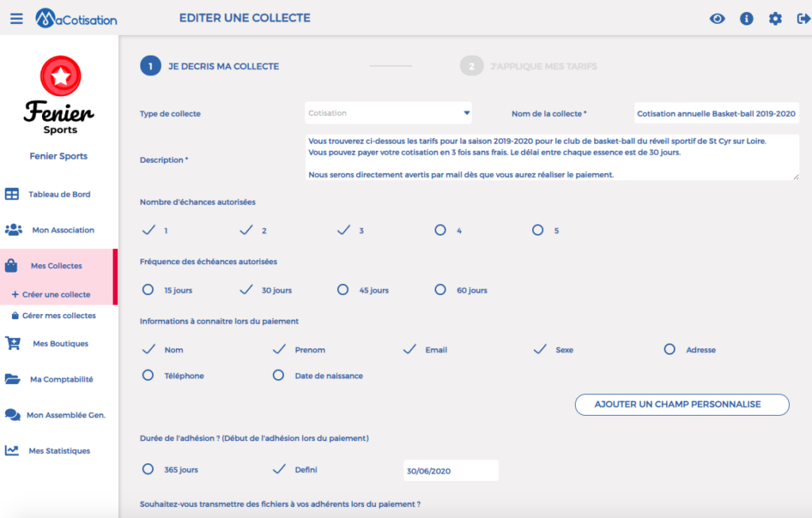
Task: Click Mes Statistiques chart icon
Action: click(12, 451)
